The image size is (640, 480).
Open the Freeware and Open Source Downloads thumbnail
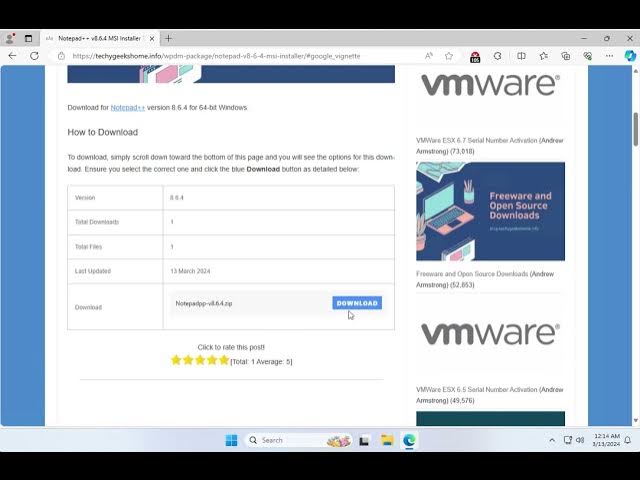click(491, 211)
